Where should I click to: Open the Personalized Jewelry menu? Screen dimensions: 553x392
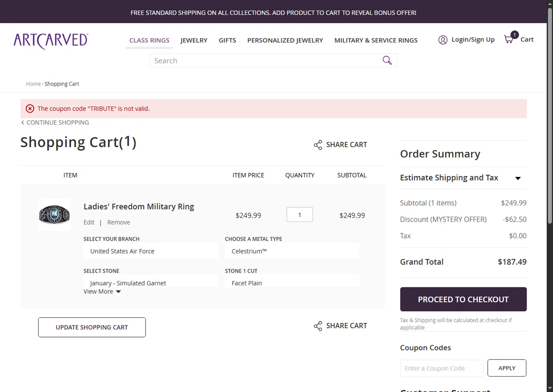(x=285, y=40)
